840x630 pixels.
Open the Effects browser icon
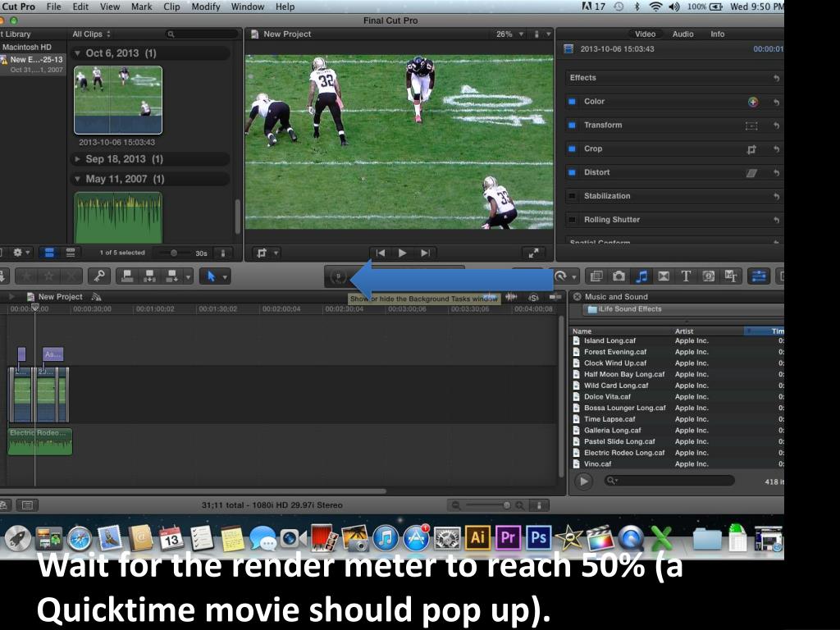(x=596, y=276)
